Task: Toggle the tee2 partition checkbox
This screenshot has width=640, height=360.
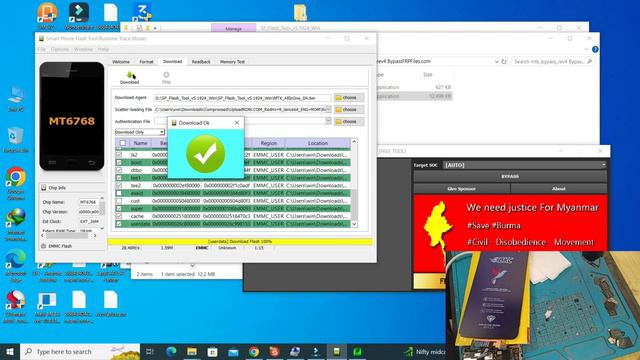Action: point(119,185)
